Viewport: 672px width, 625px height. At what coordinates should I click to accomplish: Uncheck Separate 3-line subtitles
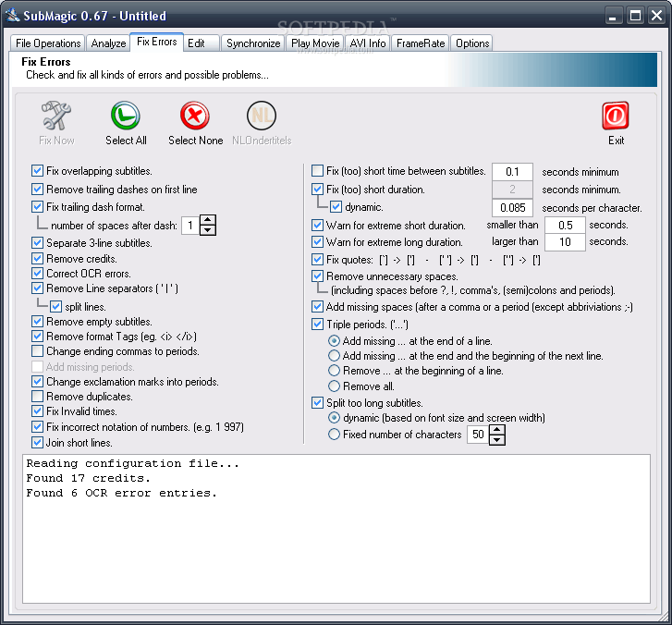point(37,242)
